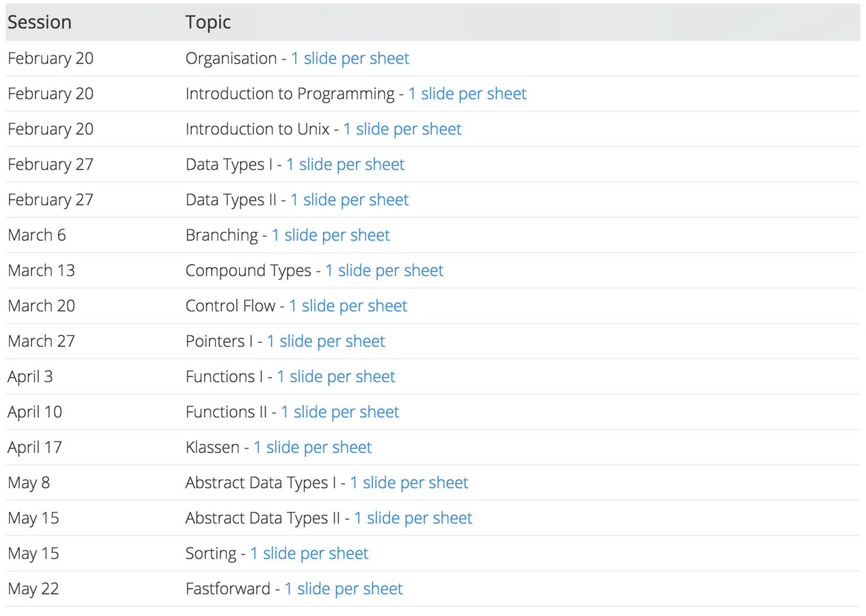Image resolution: width=866 pixels, height=616 pixels.
Task: Open Data Types II slide link
Action: [x=349, y=200]
